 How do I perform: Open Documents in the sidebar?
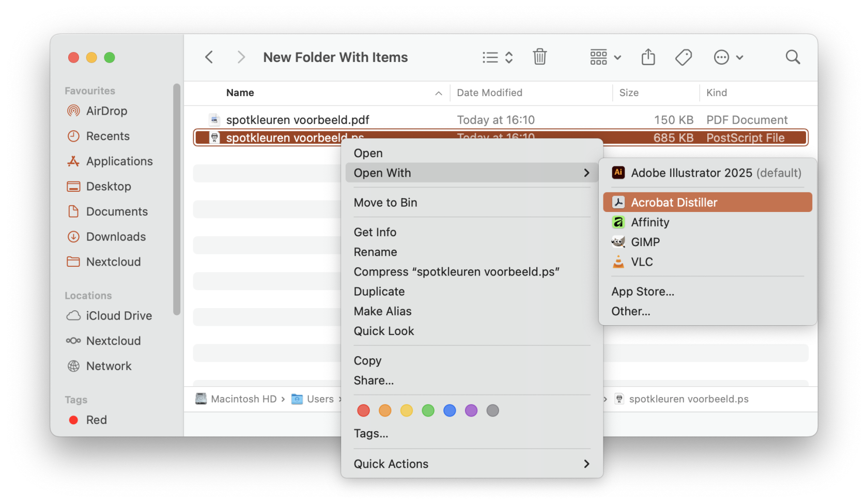[107, 211]
